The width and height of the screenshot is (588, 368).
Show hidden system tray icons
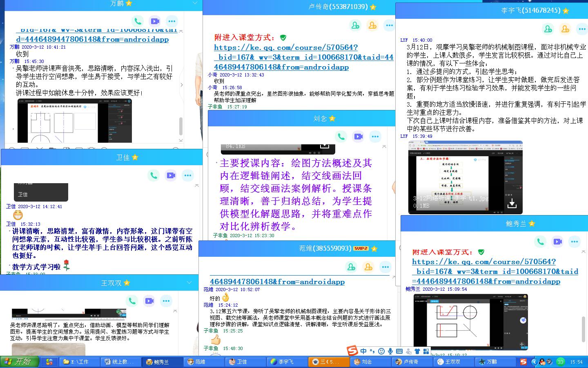(534, 362)
